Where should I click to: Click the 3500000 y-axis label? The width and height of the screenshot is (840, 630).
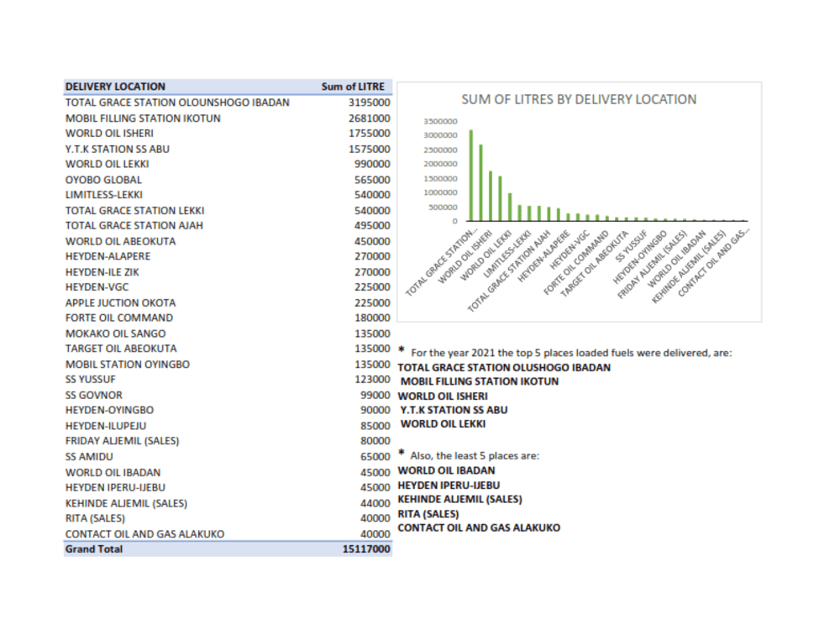tap(440, 121)
